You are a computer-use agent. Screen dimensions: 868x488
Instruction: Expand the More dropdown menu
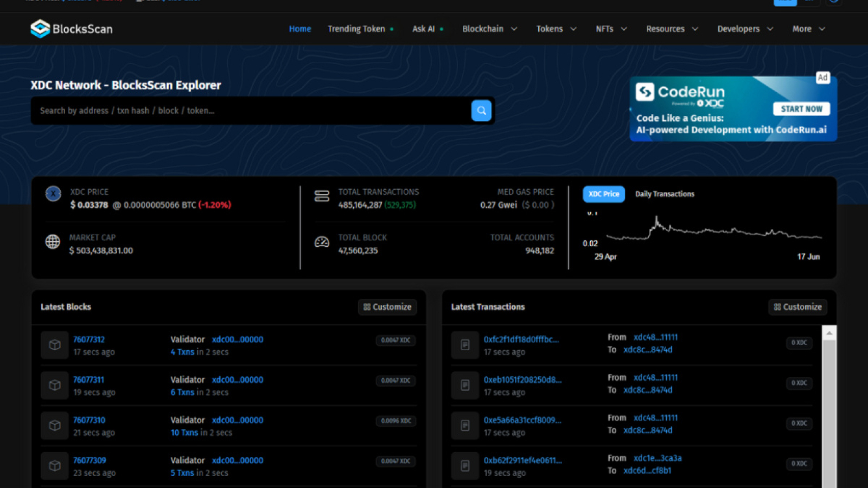[x=809, y=29]
